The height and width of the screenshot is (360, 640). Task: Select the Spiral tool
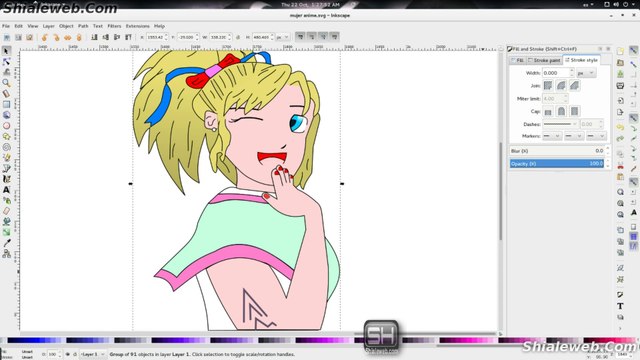6,147
